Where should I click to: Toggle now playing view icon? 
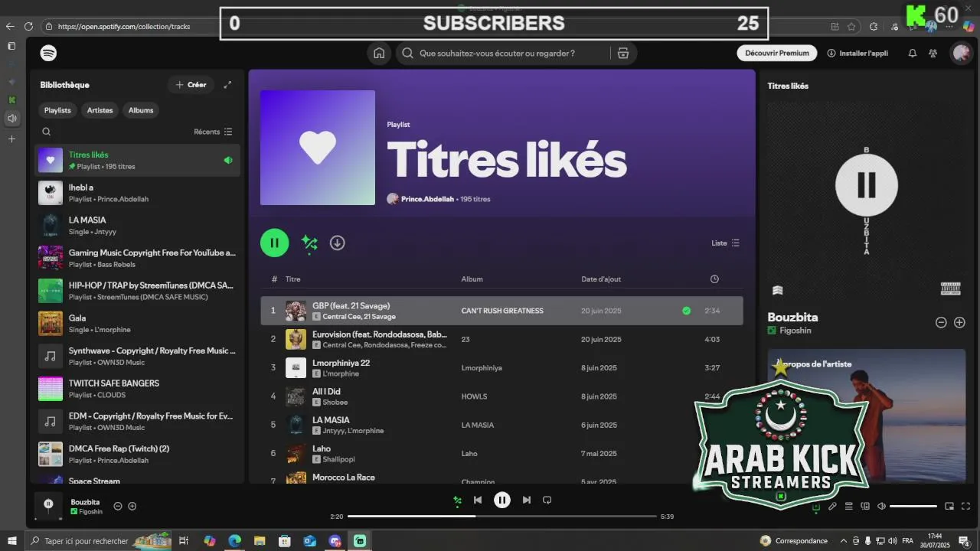pos(815,506)
